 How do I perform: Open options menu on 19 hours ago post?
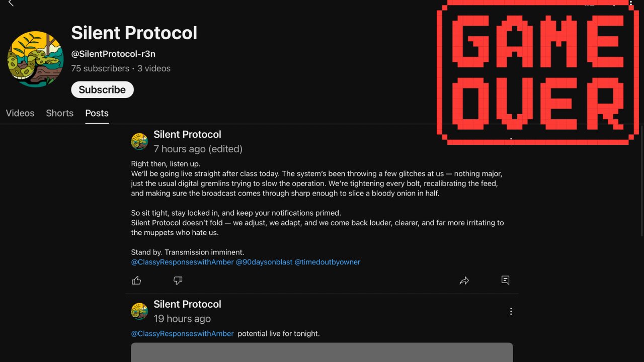click(511, 311)
